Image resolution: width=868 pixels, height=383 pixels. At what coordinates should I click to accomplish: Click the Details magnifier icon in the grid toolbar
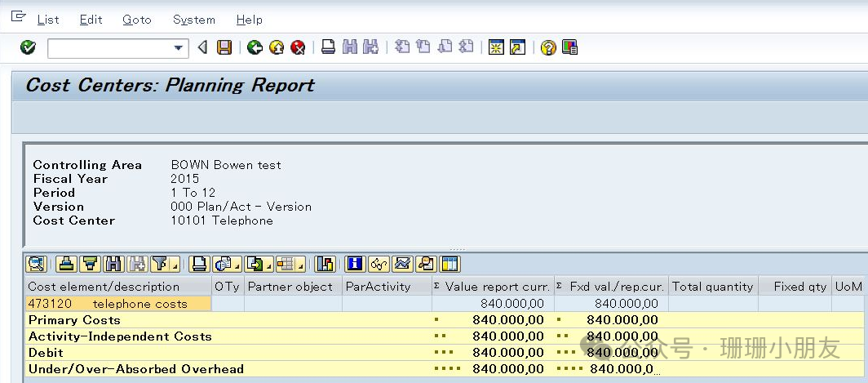36,264
